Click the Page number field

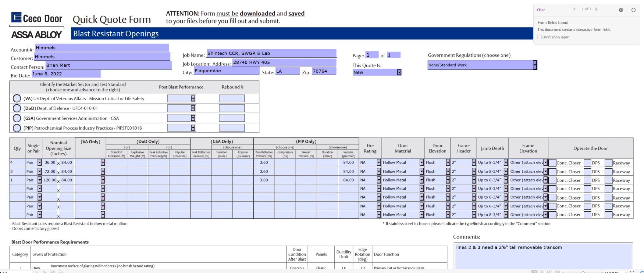click(x=372, y=55)
